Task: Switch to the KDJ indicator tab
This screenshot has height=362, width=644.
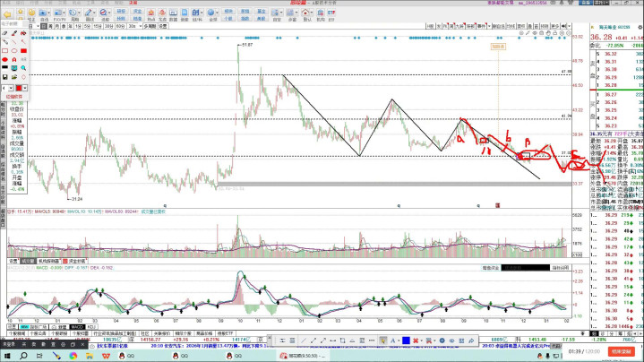Action: coord(93,327)
